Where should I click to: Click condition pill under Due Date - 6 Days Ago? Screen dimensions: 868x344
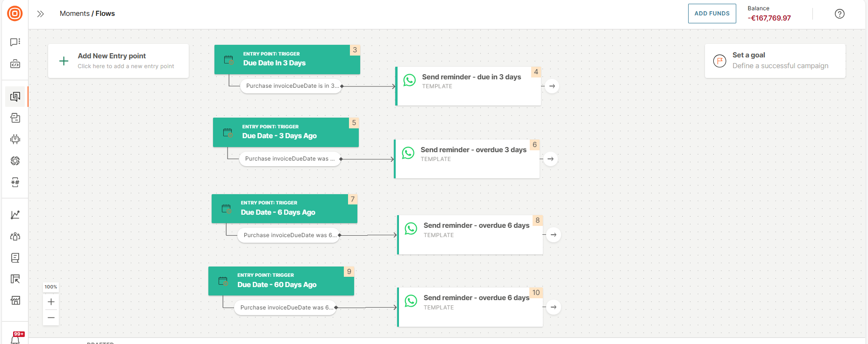(288, 235)
